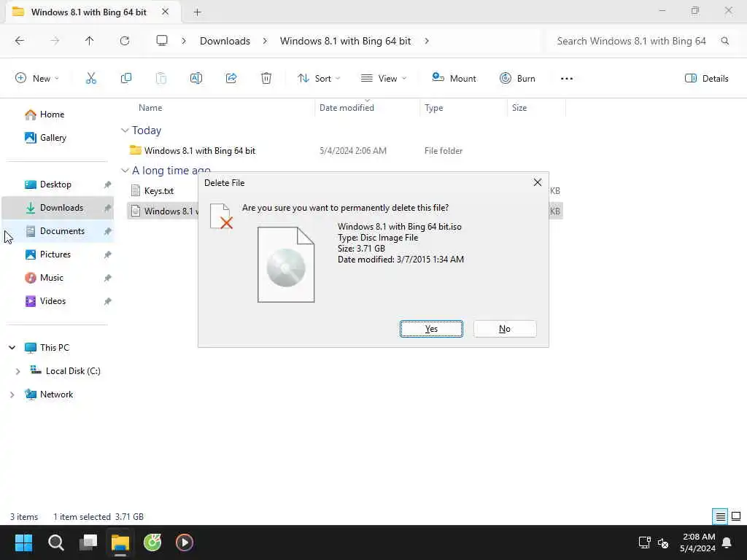Viewport: 747px width, 560px height.
Task: Expand chevron after monitor icon in address bar
Action: 184,41
